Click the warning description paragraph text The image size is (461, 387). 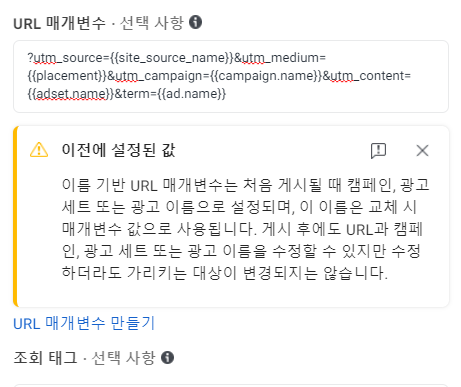pyautogui.click(x=245, y=229)
